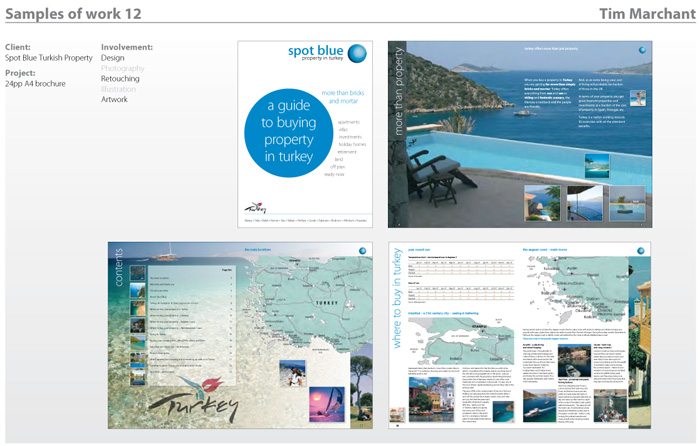Click the speedboat photo on Aegean page
This screenshot has height=446, width=700.
540,405
